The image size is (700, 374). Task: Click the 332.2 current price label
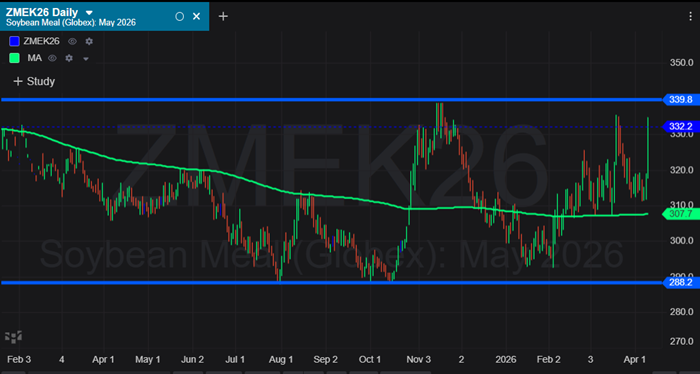pyautogui.click(x=680, y=127)
